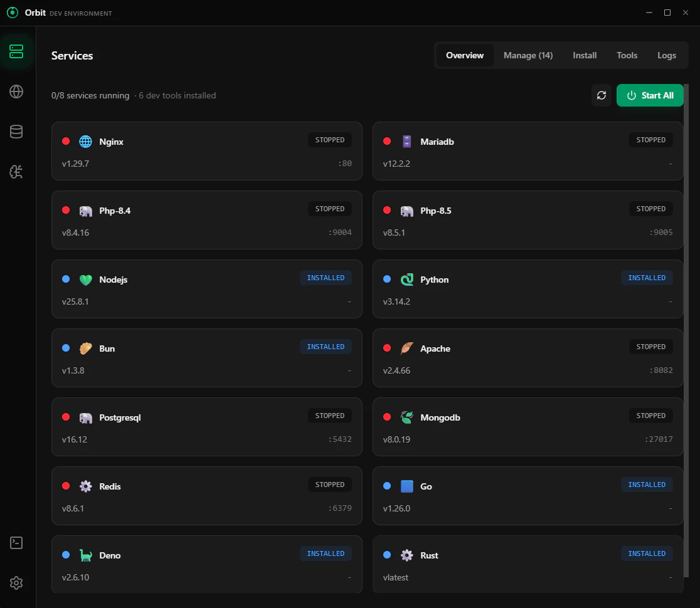Viewport: 700px width, 608px height.
Task: Open the database sidebar icon
Action: pyautogui.click(x=16, y=132)
